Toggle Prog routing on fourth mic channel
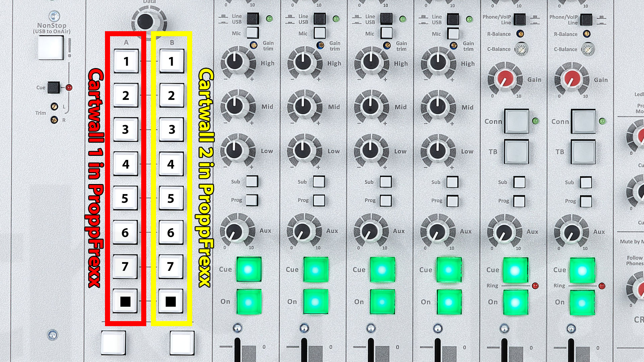The height and width of the screenshot is (362, 644). [452, 201]
